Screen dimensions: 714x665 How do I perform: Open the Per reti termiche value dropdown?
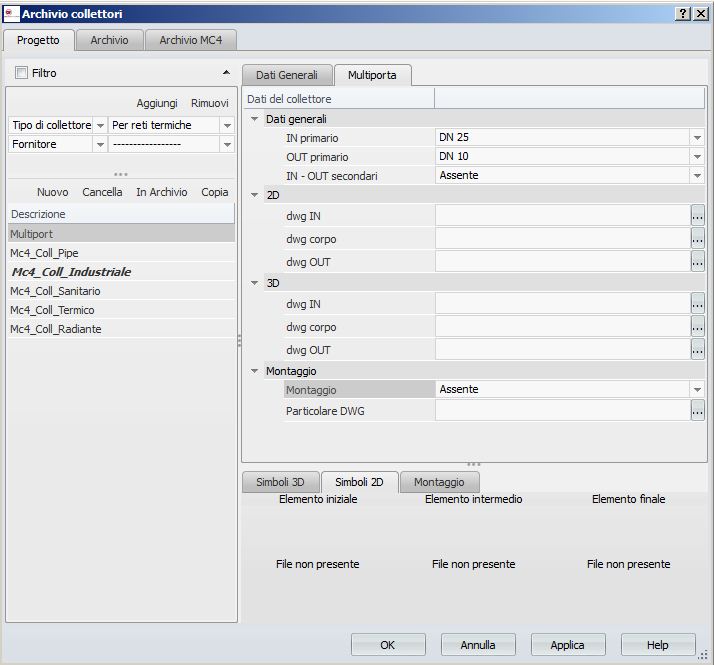pos(227,125)
